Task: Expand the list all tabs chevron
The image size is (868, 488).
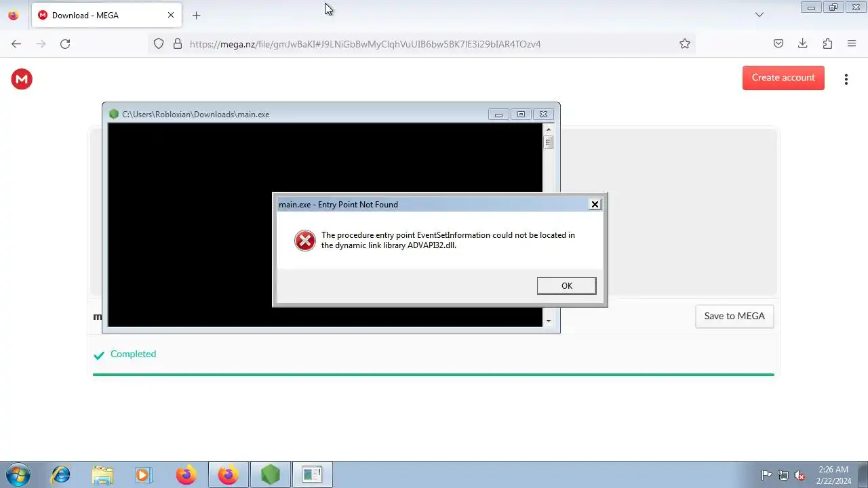Action: (x=759, y=15)
